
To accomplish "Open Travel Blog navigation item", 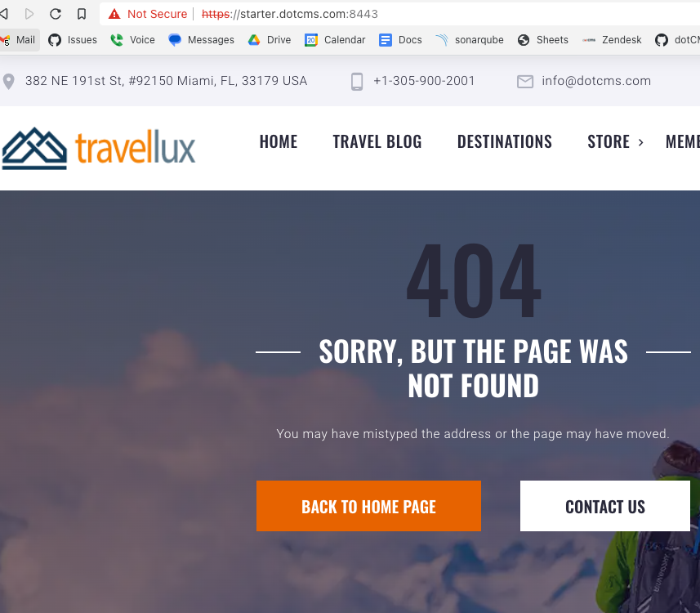I will pos(377,141).
